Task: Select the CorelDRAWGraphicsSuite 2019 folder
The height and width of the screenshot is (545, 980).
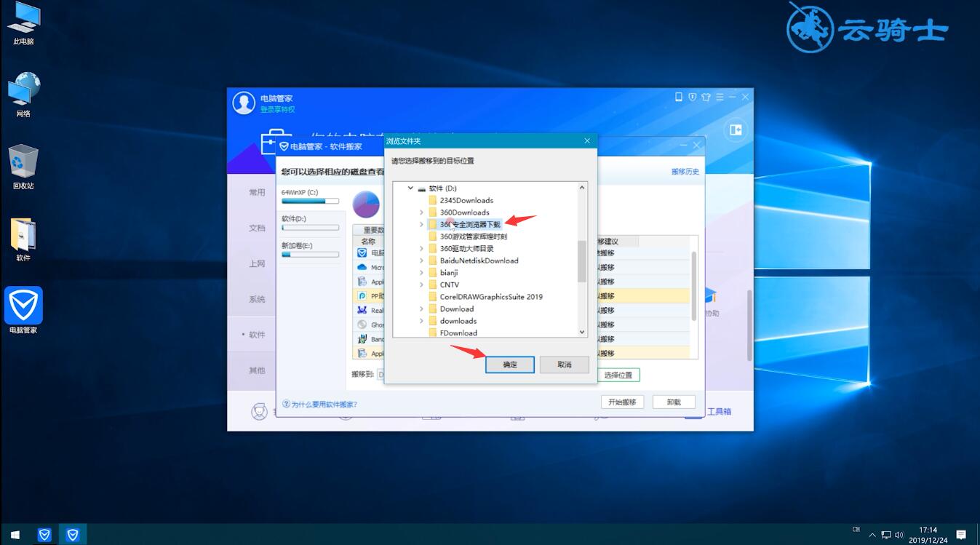Action: click(x=491, y=297)
